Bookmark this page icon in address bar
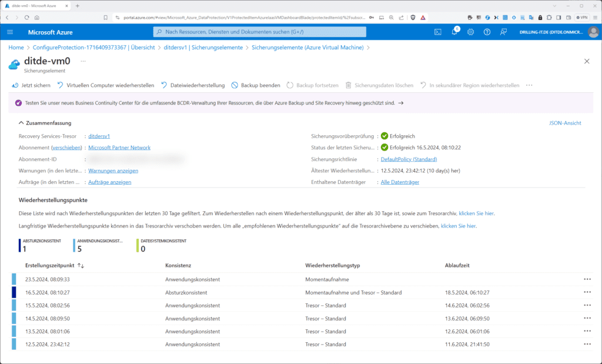The width and height of the screenshot is (602, 364). point(106,17)
